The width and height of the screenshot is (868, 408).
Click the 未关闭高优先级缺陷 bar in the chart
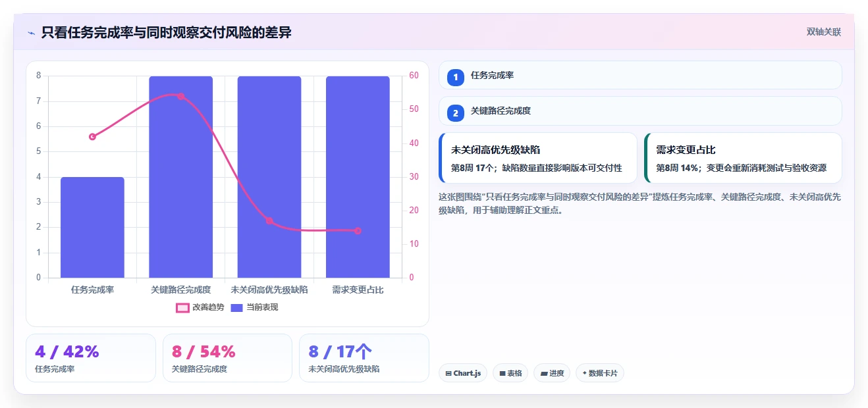click(269, 177)
